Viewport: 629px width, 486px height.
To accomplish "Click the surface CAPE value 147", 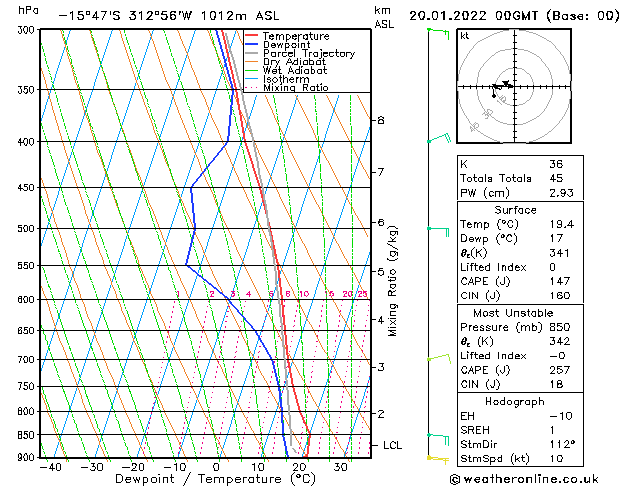I will pyautogui.click(x=560, y=281).
